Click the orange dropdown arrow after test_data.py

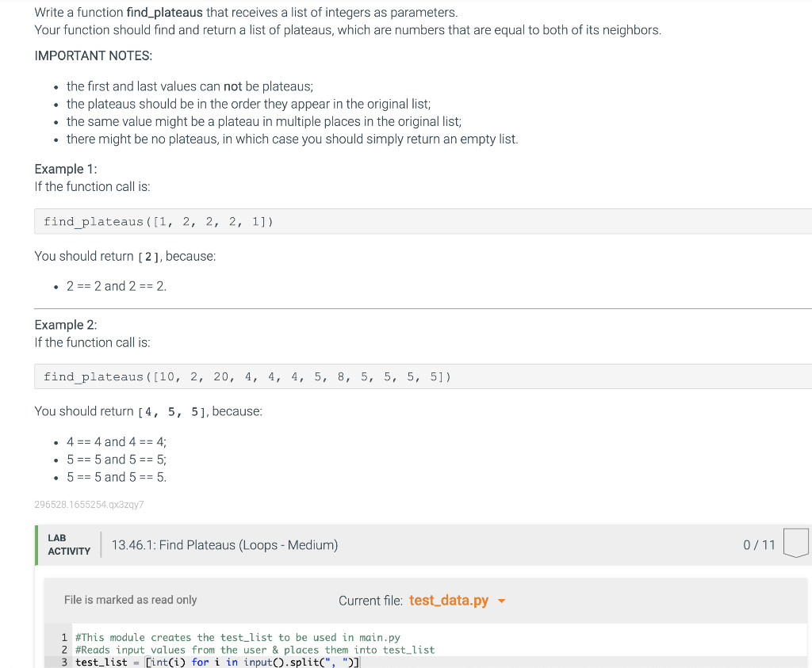click(x=501, y=601)
